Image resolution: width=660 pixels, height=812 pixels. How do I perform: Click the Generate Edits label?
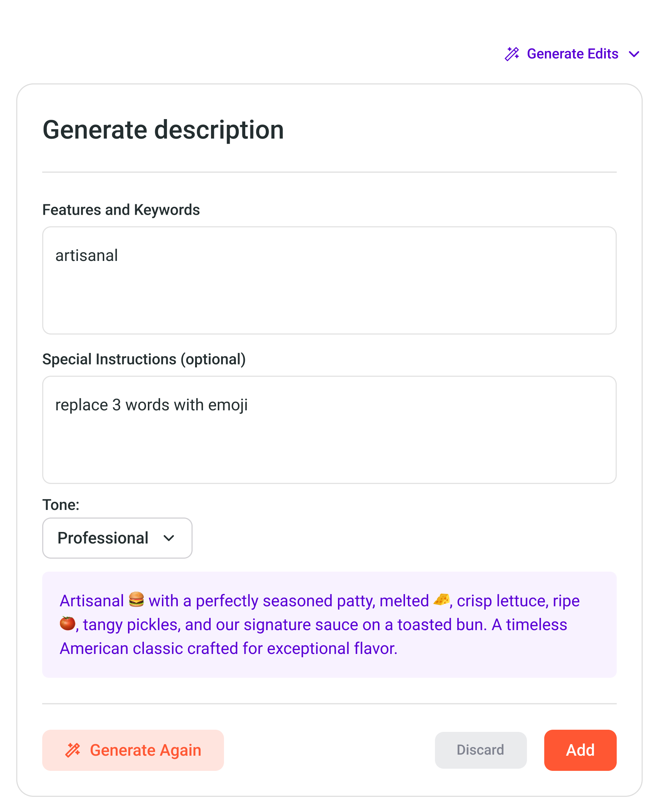(572, 54)
